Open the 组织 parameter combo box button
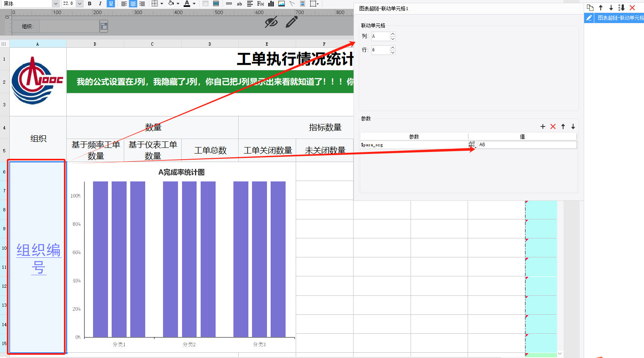 click(104, 26)
